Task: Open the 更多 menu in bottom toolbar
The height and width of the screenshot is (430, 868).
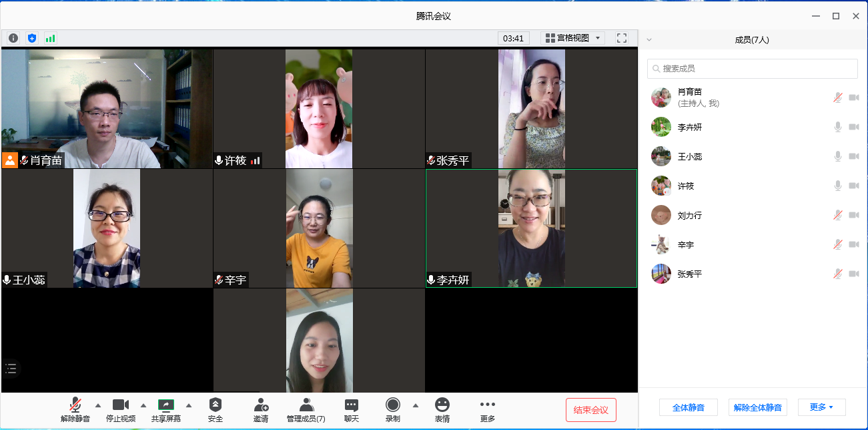Action: click(488, 409)
